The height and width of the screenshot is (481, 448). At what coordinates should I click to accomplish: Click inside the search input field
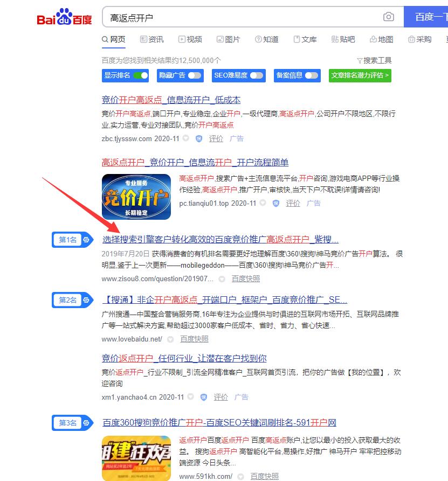[x=243, y=17]
